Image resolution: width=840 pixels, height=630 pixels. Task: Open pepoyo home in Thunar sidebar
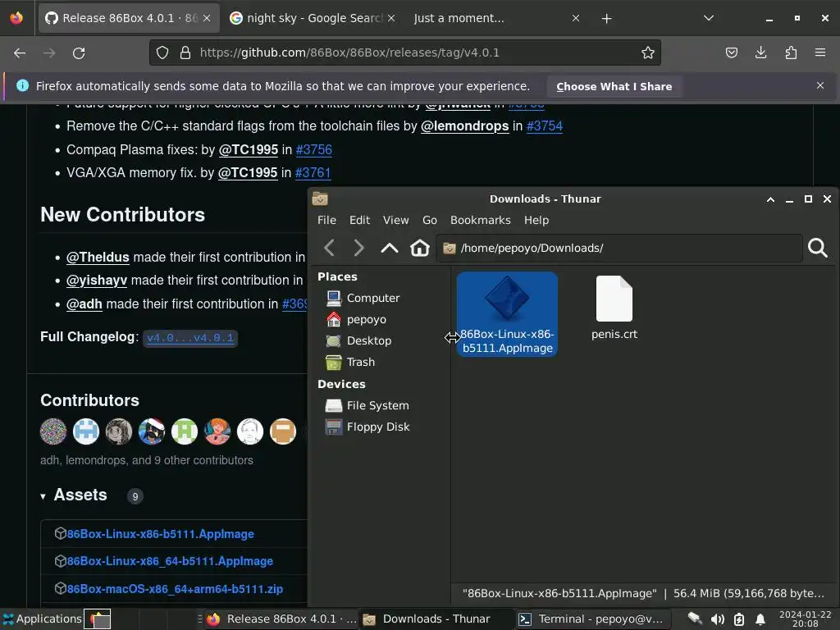356,319
